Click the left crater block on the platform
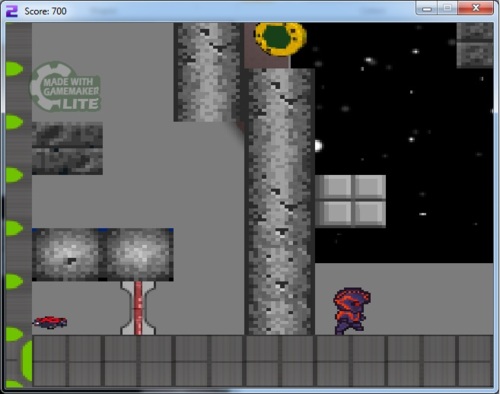This screenshot has height=394, width=500. pyautogui.click(x=67, y=255)
